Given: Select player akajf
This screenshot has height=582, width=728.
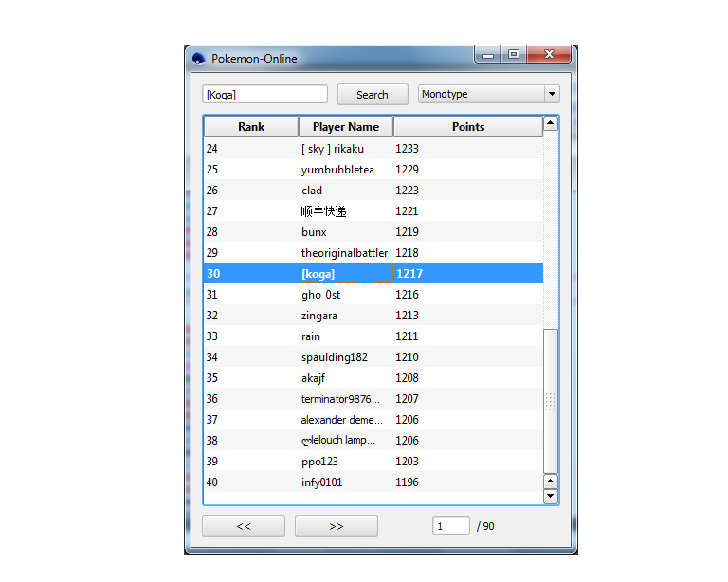Looking at the screenshot, I should click(x=313, y=378).
